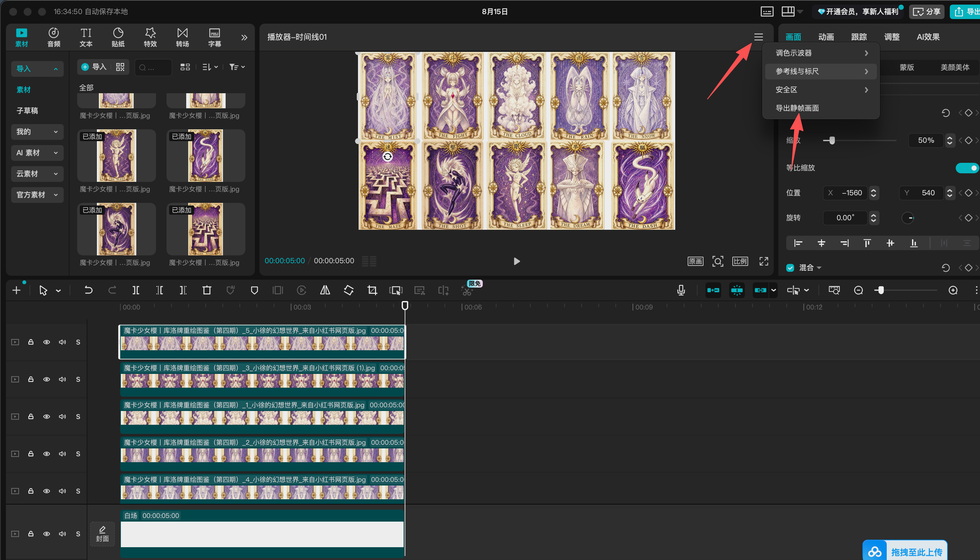Image resolution: width=980 pixels, height=560 pixels.
Task: Open 参考线与标尺 submenu
Action: 821,71
